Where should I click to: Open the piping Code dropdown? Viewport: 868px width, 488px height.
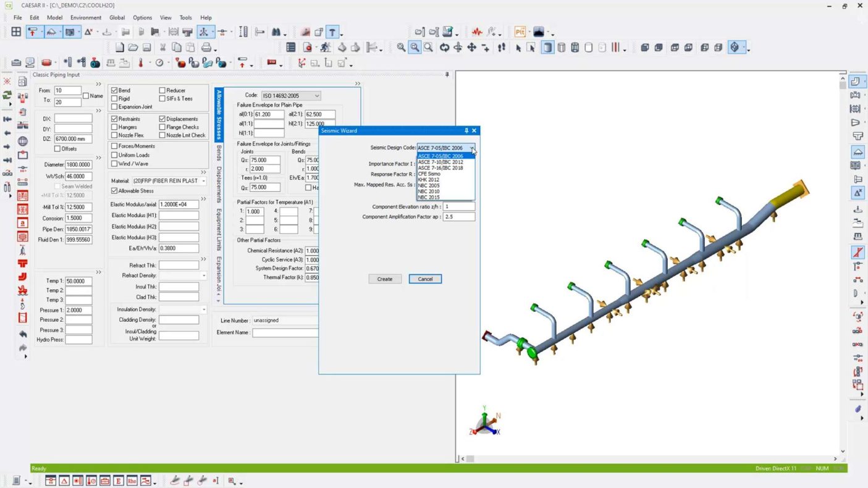click(316, 96)
